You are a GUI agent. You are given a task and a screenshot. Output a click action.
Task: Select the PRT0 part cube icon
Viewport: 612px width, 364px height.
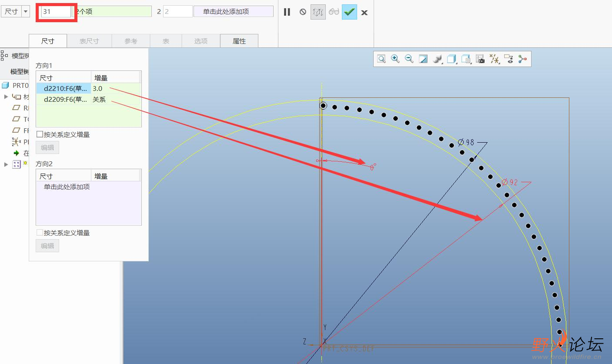coord(5,85)
